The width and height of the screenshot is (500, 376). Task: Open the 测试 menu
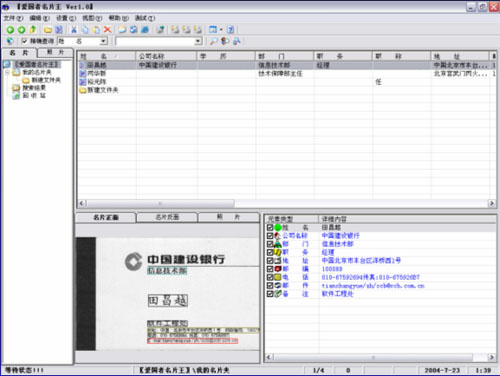click(145, 18)
